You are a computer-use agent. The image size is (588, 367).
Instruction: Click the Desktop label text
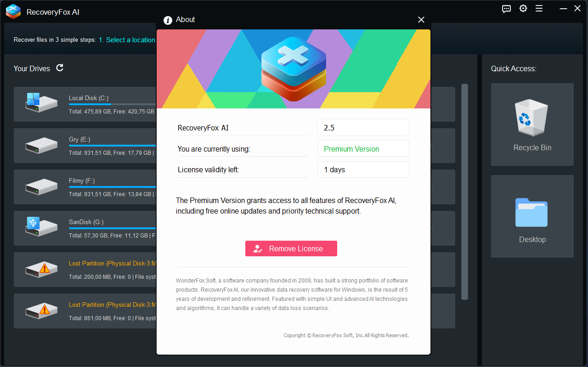(x=532, y=239)
